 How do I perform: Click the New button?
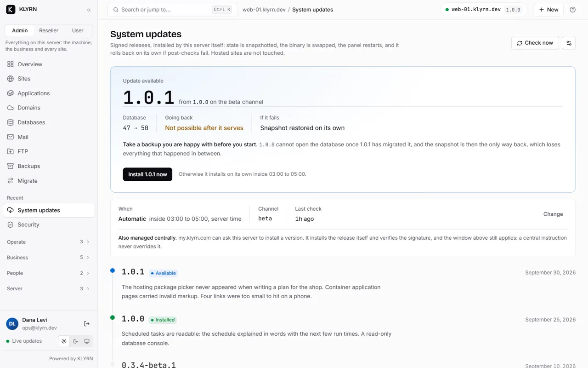point(548,10)
